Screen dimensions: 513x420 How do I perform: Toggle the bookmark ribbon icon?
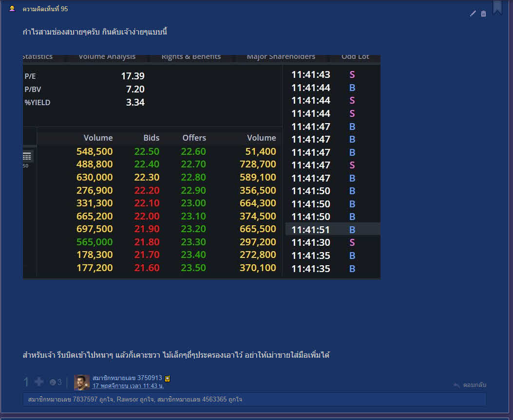(x=497, y=7)
